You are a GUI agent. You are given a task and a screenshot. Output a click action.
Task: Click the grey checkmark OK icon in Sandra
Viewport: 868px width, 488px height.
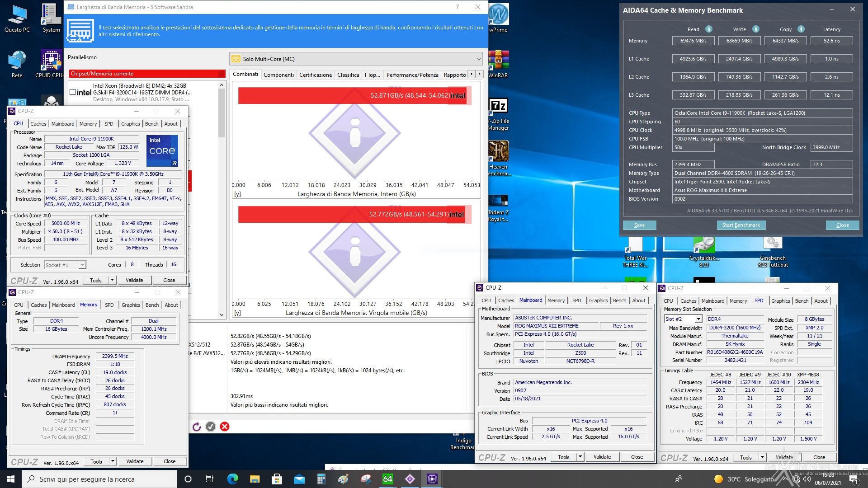tap(211, 427)
